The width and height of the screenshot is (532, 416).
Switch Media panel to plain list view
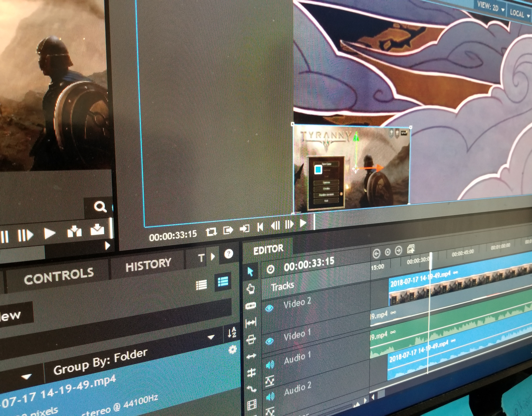coord(201,285)
